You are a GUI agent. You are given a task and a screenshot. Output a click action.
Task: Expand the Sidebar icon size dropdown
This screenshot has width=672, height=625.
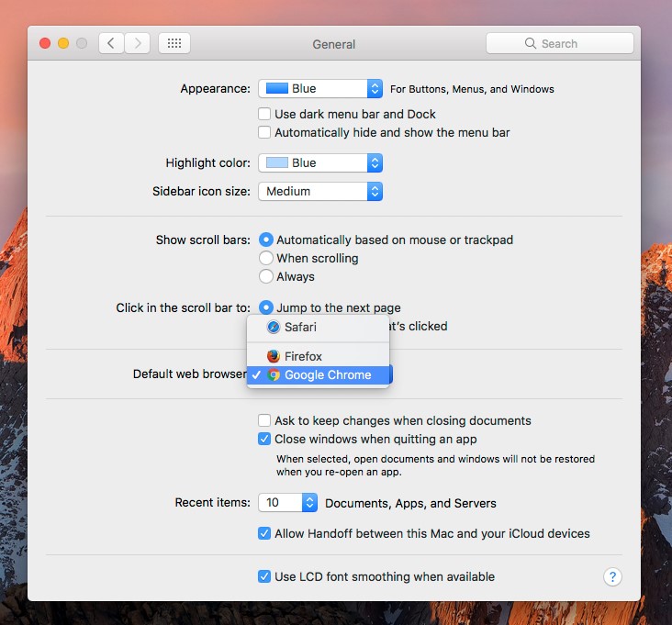click(x=319, y=192)
